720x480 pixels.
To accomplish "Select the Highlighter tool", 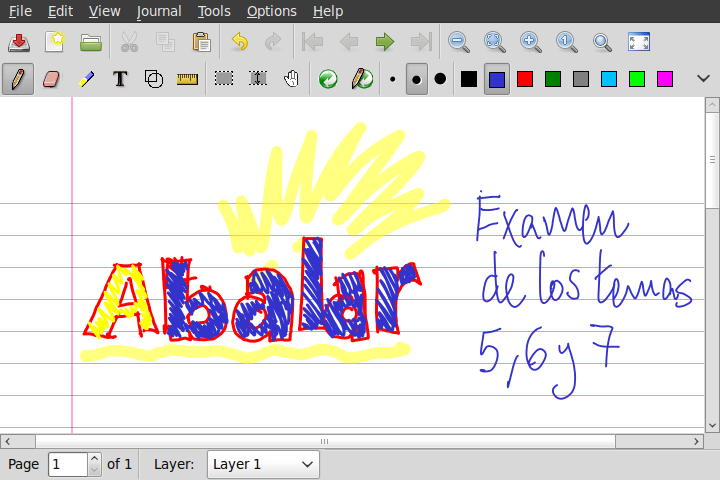I will [86, 79].
